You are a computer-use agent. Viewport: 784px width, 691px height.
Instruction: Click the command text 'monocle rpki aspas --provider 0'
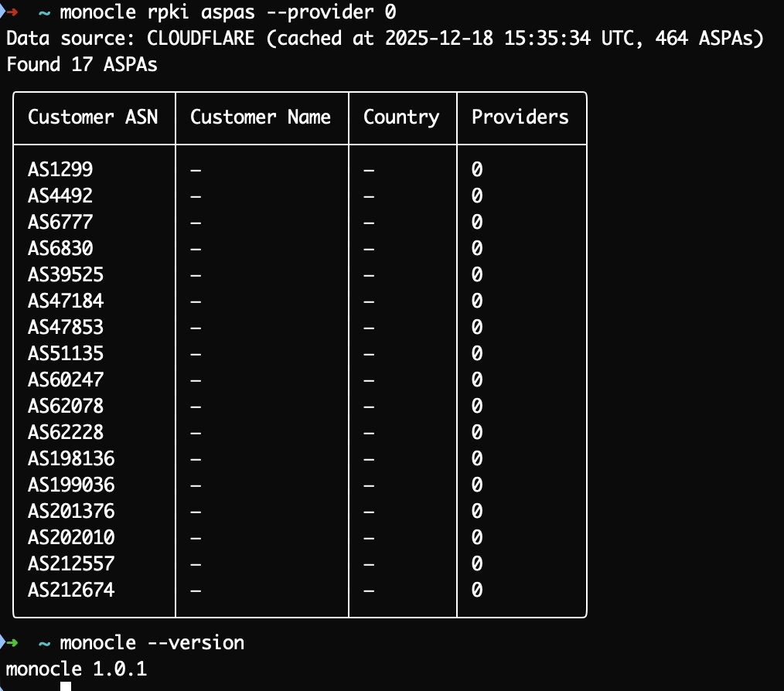pos(228,12)
